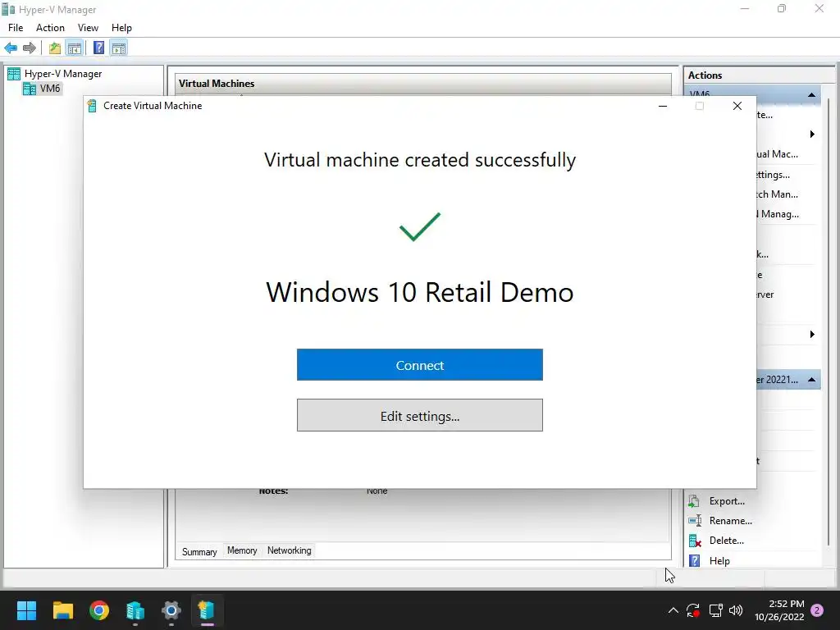Toggle the Show/Hide Console Tree toolbar icon
The image size is (840, 630).
75,48
